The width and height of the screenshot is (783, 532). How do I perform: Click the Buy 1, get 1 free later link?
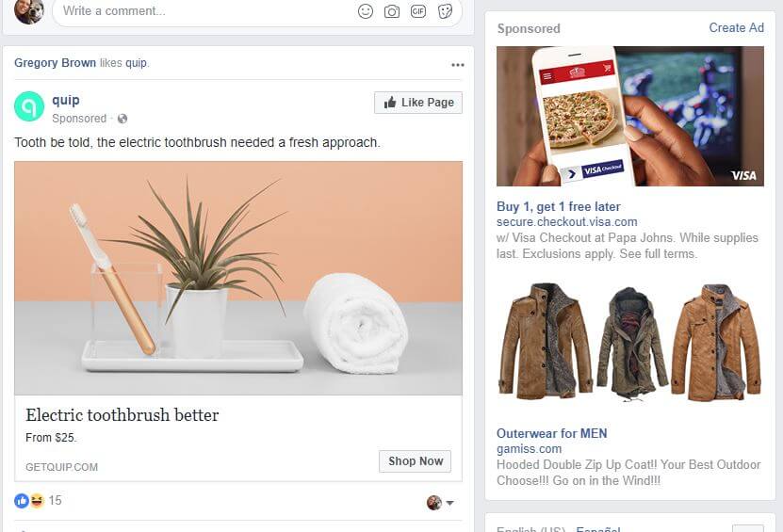(x=559, y=206)
